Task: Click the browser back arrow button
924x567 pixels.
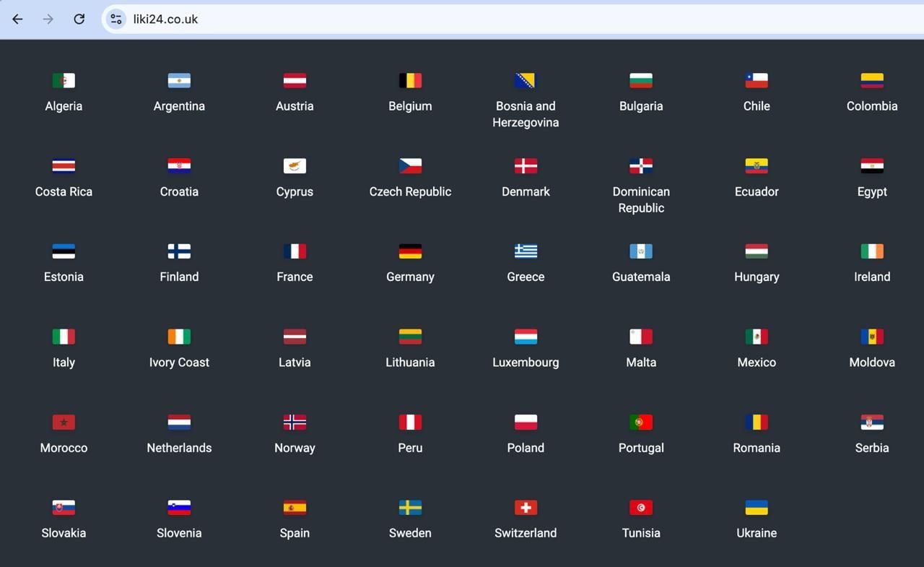Action: 17,20
